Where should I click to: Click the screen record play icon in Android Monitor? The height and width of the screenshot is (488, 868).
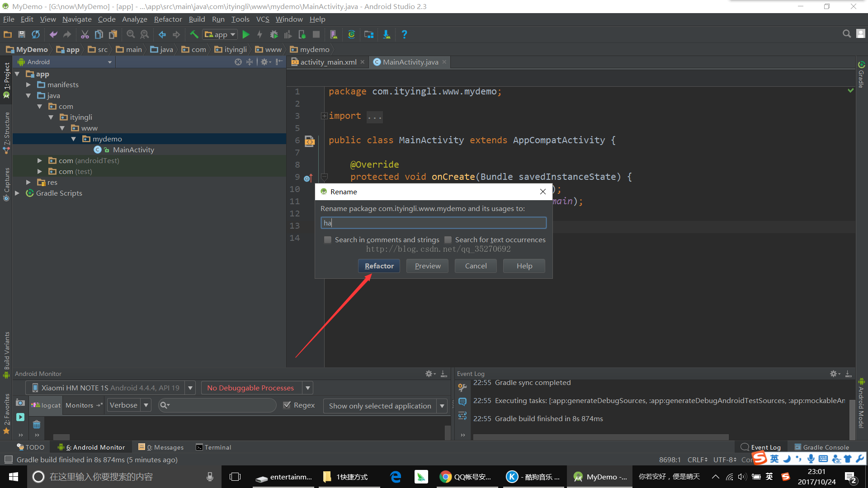pyautogui.click(x=20, y=417)
